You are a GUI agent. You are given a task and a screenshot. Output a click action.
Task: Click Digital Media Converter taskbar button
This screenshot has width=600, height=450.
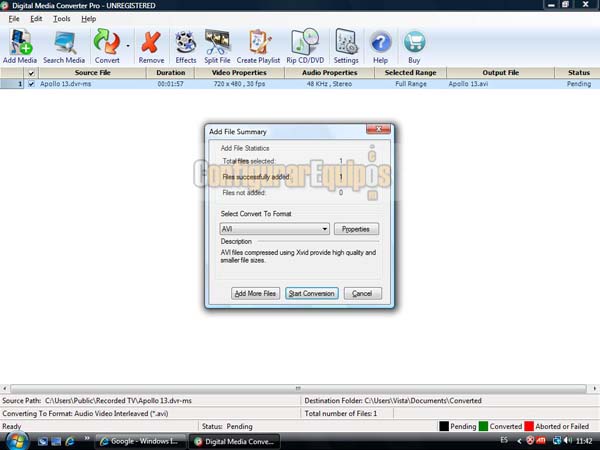coord(234,441)
